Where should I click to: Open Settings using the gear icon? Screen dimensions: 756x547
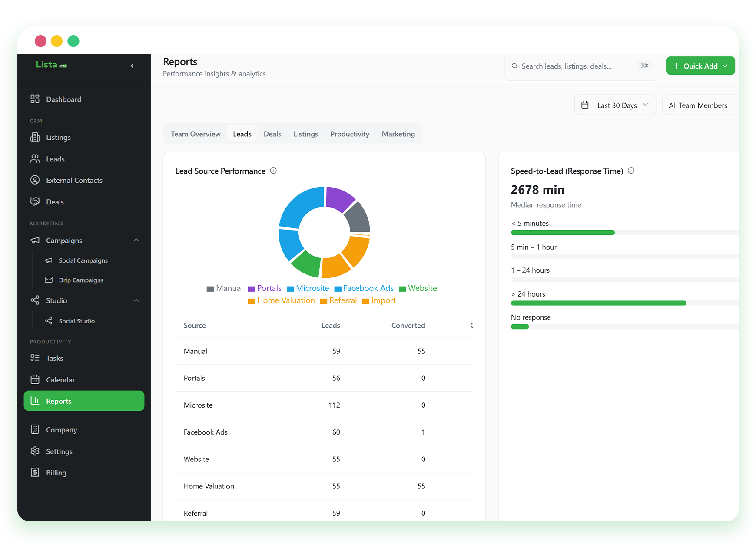click(35, 451)
